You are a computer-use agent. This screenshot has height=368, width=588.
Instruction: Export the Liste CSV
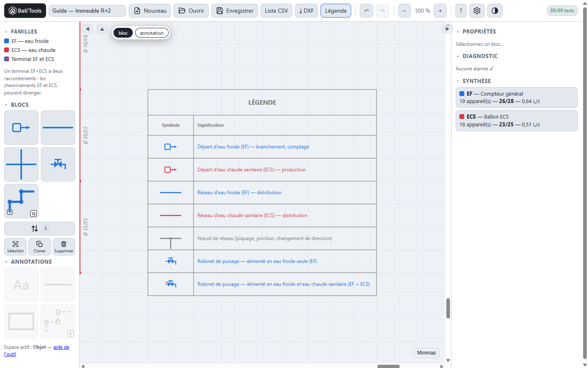(276, 11)
